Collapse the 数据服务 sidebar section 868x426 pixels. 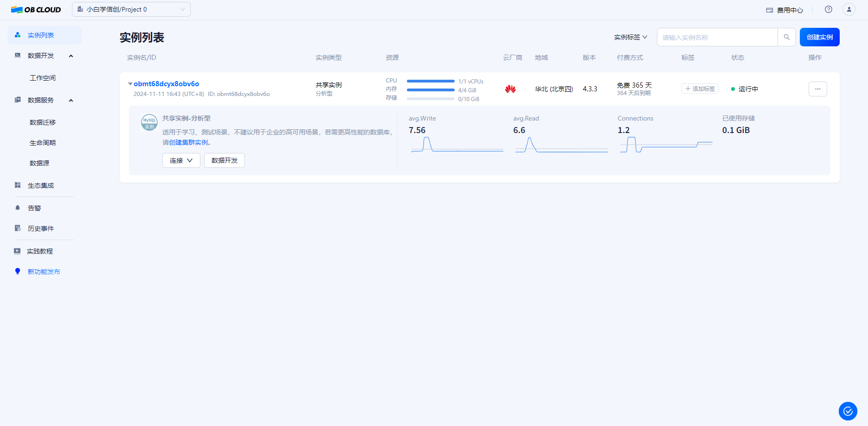pyautogui.click(x=71, y=101)
